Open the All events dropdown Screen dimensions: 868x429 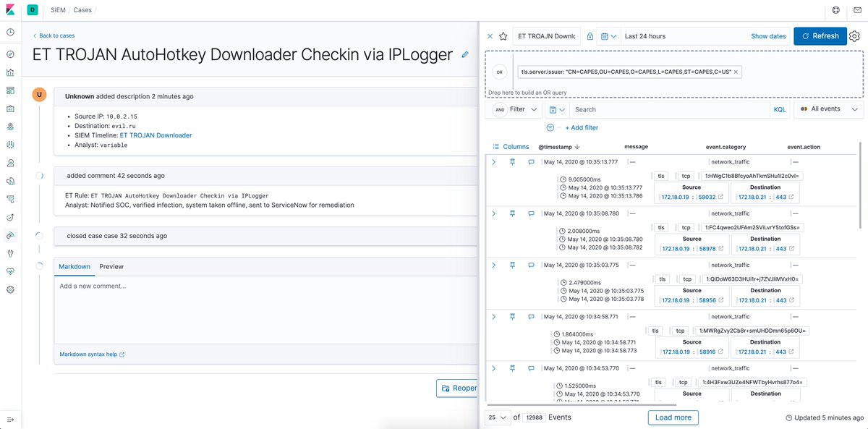pos(827,109)
